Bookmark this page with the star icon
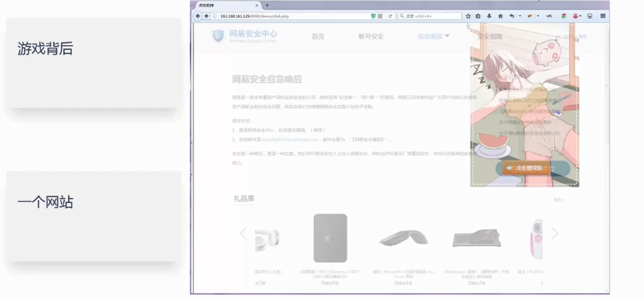This screenshot has width=644, height=301. (468, 16)
